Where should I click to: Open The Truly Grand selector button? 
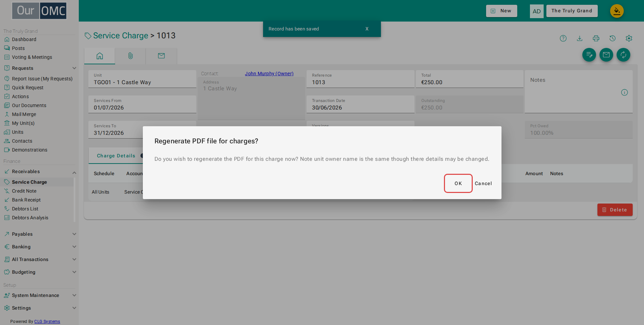click(x=572, y=11)
